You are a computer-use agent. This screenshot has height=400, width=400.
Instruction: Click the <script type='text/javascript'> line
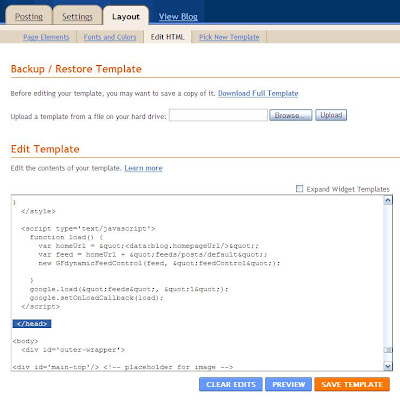click(x=88, y=229)
